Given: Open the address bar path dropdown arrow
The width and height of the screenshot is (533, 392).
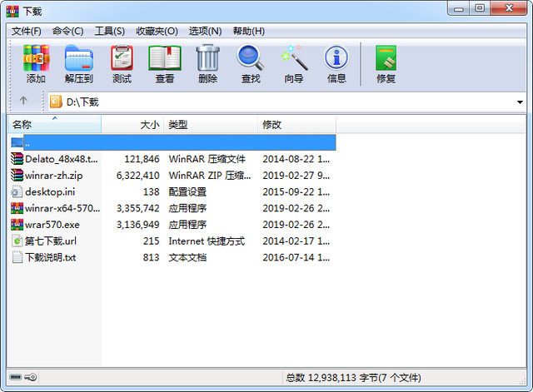Looking at the screenshot, I should tap(520, 102).
